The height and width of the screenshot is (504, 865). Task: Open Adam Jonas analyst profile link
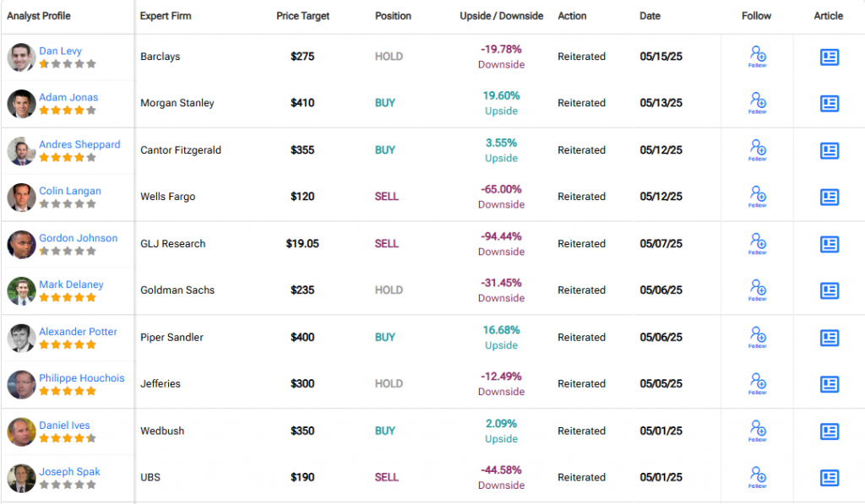coord(68,97)
